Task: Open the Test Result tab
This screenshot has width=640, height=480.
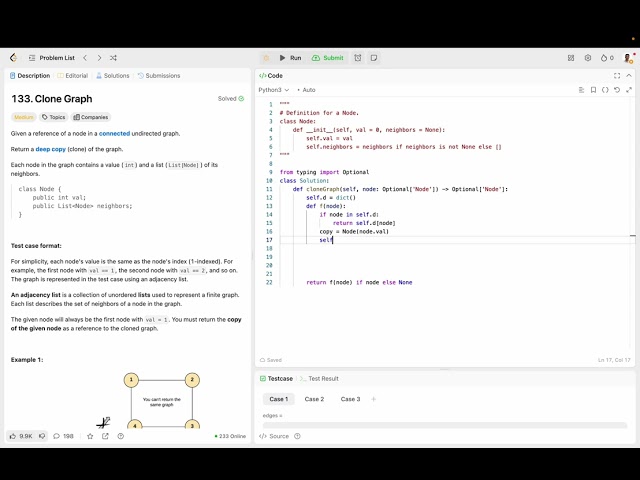Action: [x=321, y=379]
